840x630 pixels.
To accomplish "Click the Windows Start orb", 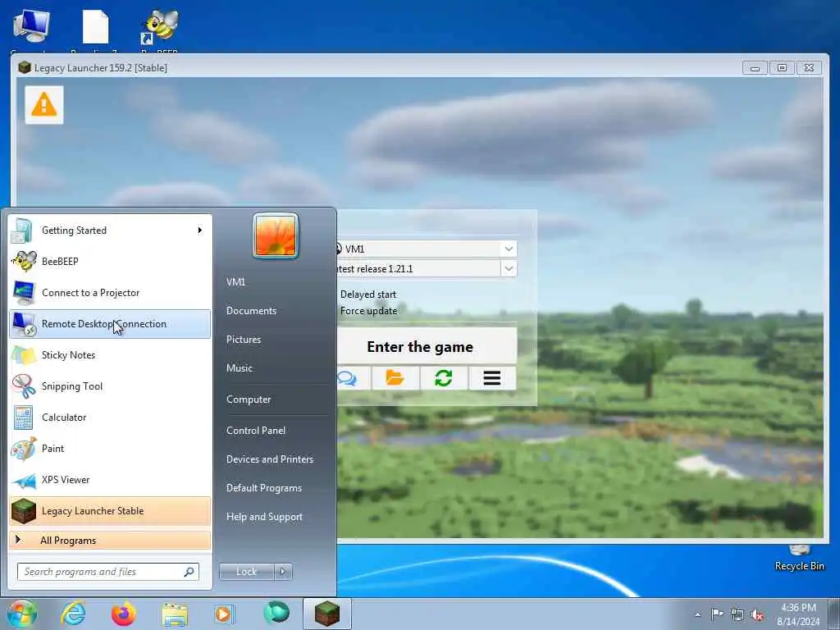I will tap(22, 614).
